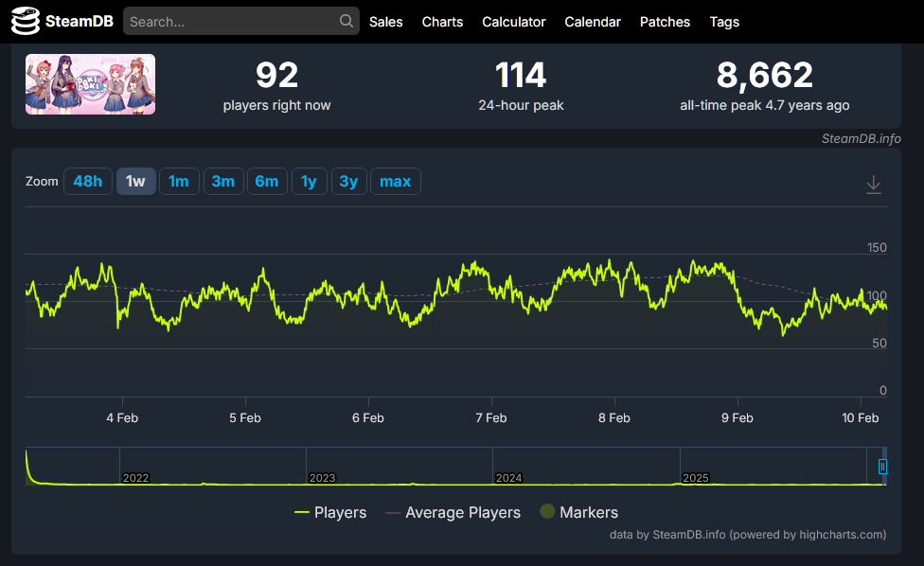Screen dimensions: 924x566
Task: Click the 4 Feb axis label
Action: (122, 417)
